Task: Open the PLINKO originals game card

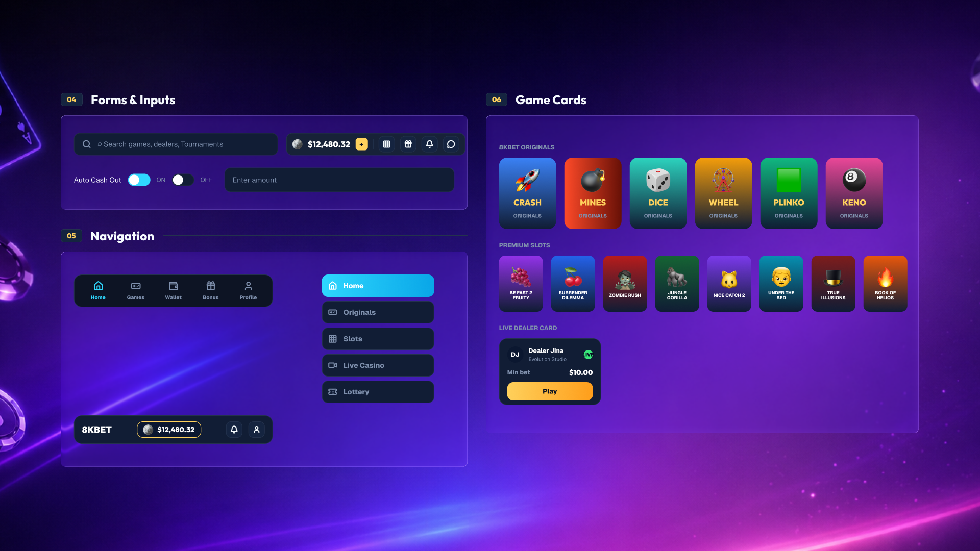Action: pos(789,193)
